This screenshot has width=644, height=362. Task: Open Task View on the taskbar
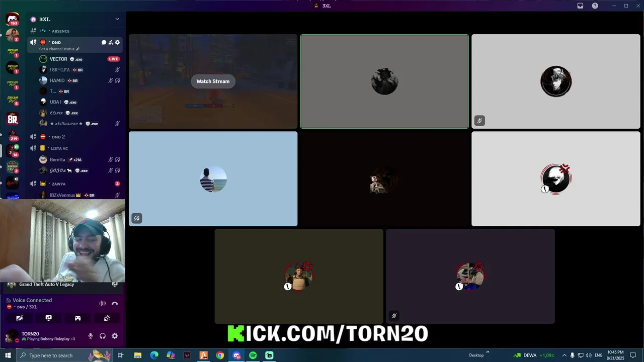click(121, 355)
